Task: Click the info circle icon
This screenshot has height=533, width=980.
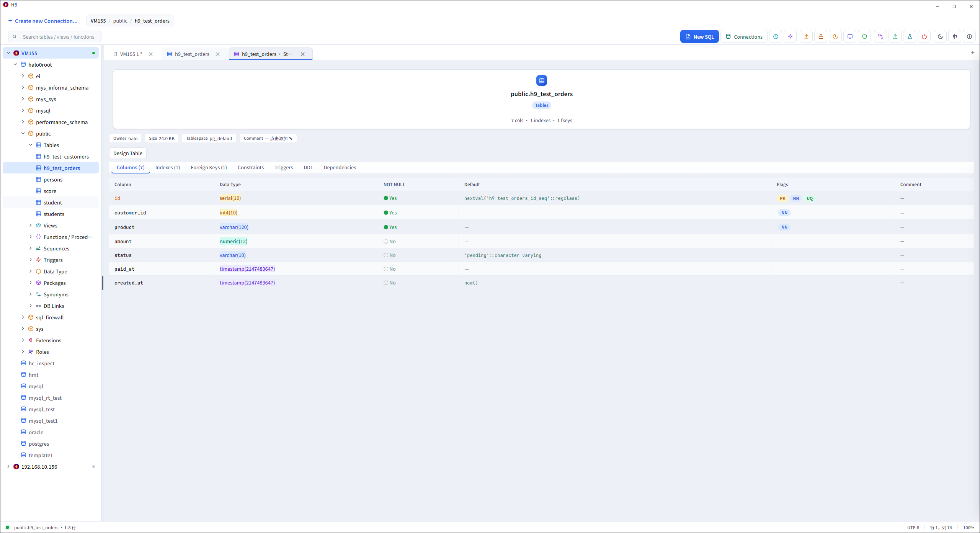Action: pos(969,37)
